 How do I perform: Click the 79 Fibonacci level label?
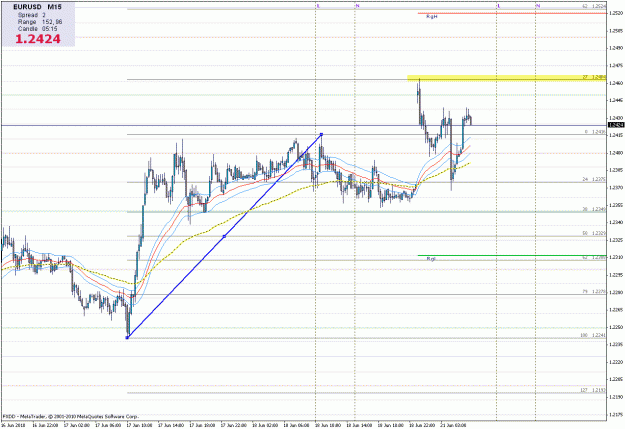(594, 292)
